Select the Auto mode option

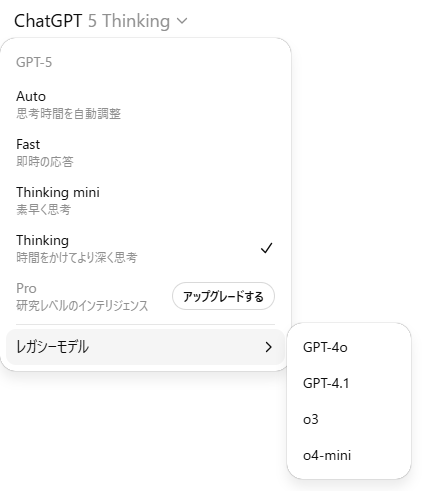145,105
